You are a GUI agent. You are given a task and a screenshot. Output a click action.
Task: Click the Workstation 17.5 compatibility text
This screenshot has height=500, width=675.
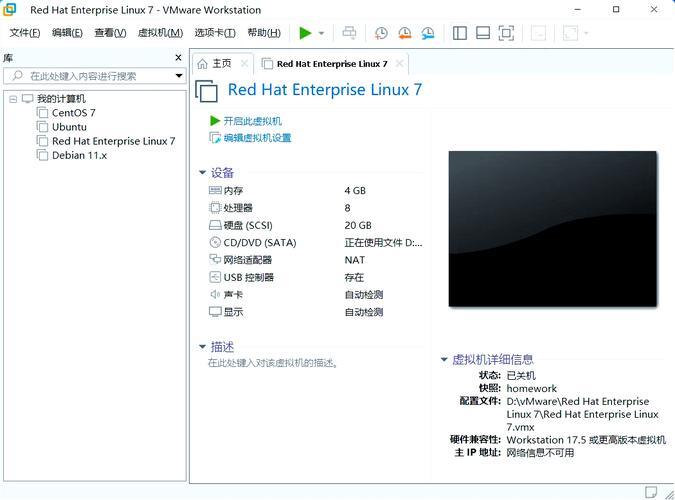[x=586, y=440]
